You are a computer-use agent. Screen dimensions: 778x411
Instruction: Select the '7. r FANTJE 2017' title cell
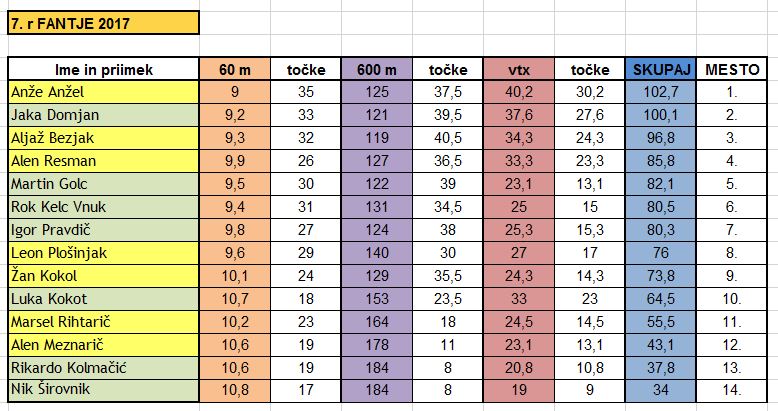coord(103,23)
